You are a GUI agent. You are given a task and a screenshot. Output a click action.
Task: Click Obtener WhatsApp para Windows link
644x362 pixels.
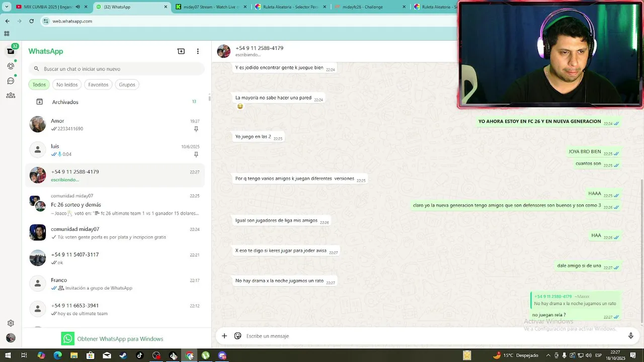coord(120,339)
